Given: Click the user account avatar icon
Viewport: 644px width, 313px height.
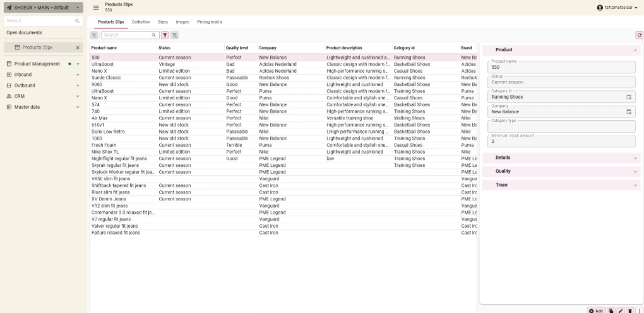Looking at the screenshot, I should pyautogui.click(x=600, y=8).
